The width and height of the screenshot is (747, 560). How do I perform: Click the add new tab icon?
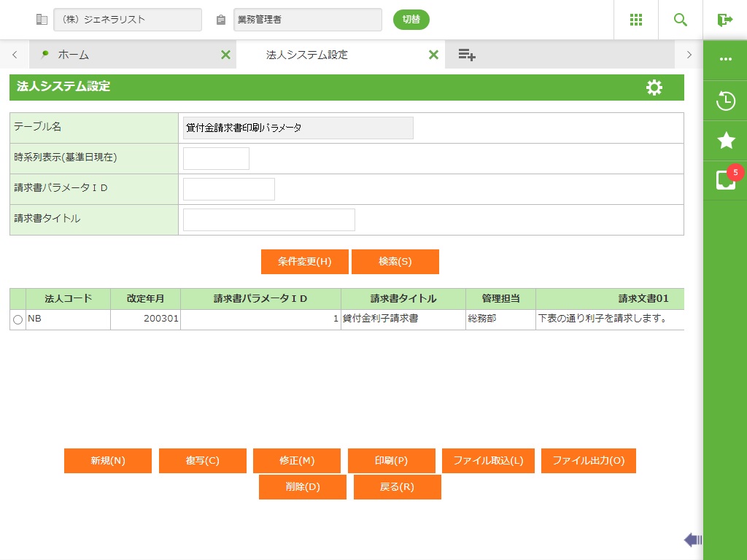click(467, 55)
